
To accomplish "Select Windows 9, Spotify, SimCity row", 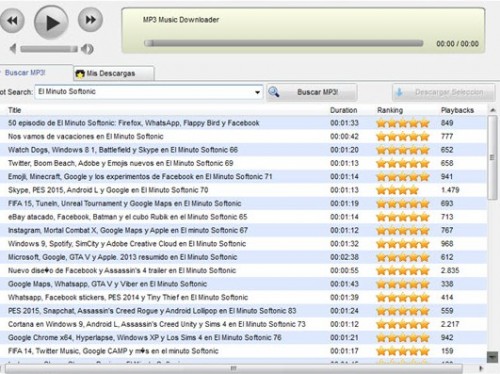I will point(243,244).
